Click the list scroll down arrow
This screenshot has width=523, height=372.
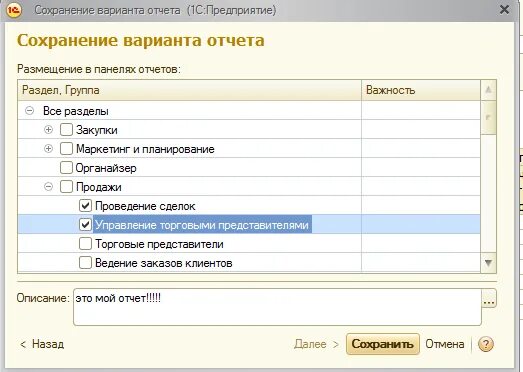[488, 263]
